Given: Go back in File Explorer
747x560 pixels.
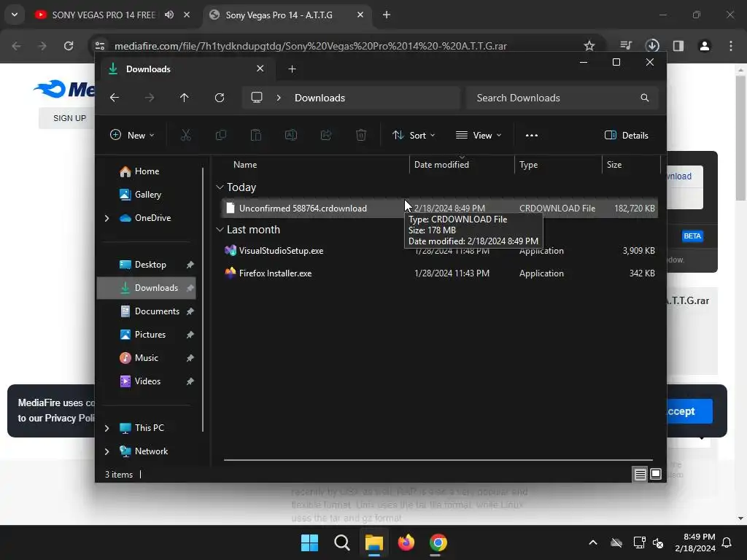Looking at the screenshot, I should pos(115,98).
